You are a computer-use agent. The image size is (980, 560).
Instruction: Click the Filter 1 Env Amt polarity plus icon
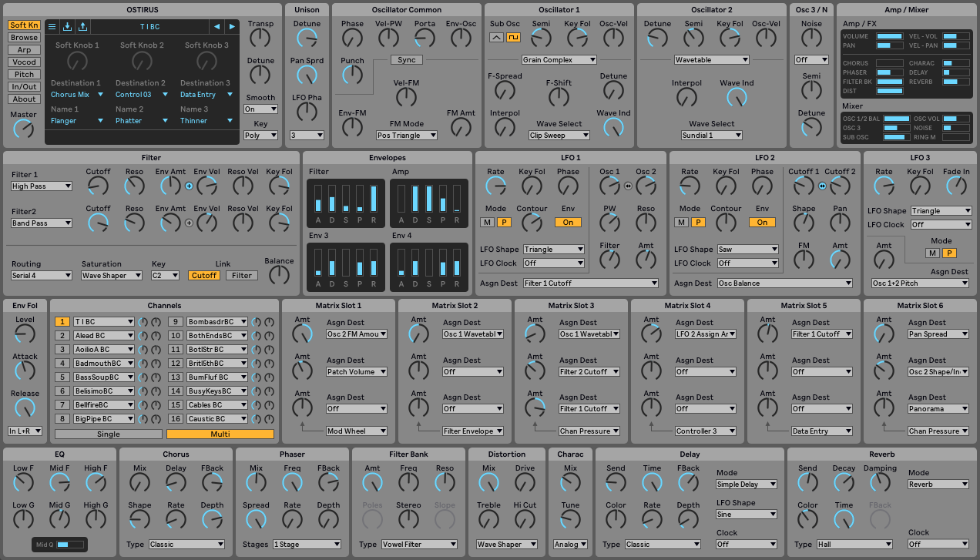point(189,186)
